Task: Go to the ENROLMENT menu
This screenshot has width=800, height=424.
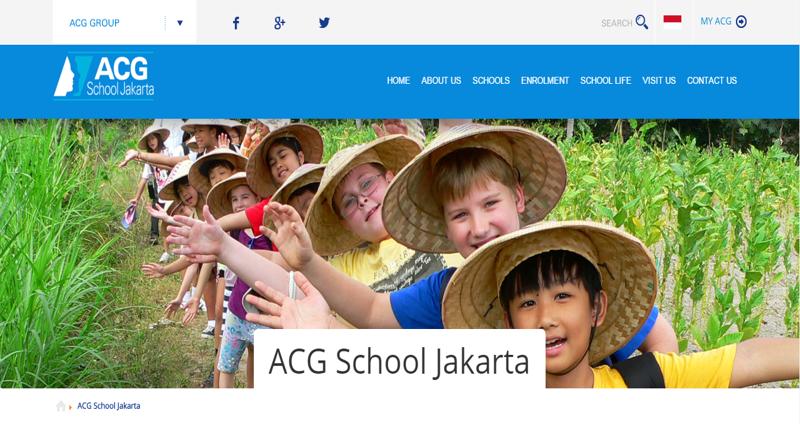Action: tap(545, 81)
